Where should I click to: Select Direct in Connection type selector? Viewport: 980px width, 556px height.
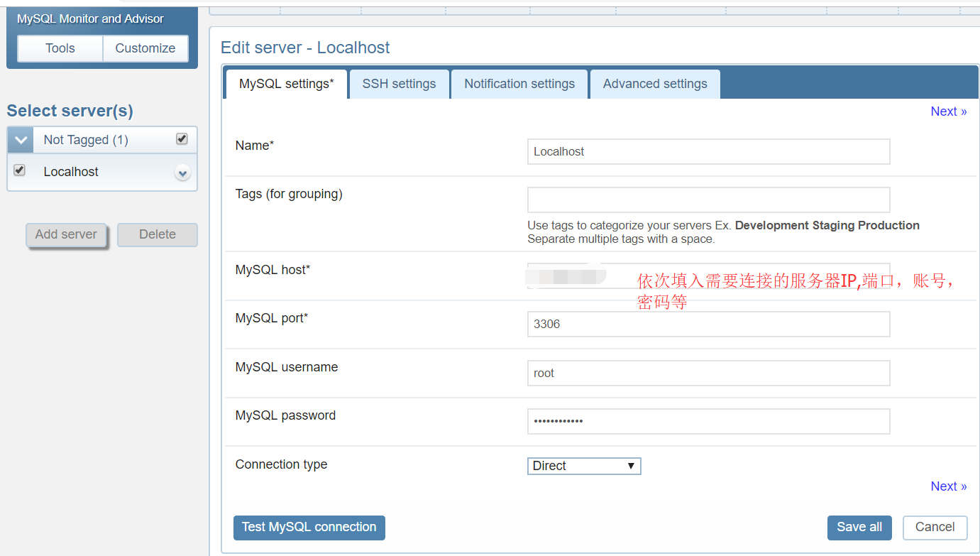pyautogui.click(x=584, y=466)
